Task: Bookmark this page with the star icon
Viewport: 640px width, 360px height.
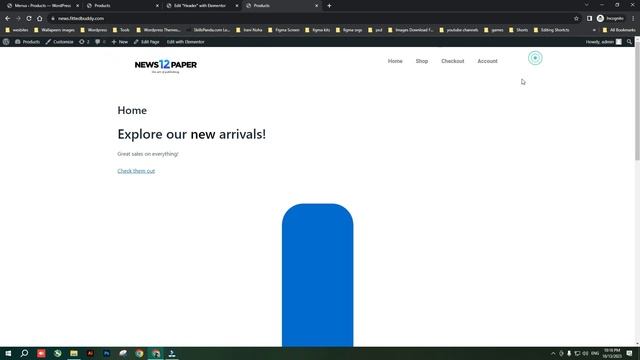Action: [576, 18]
